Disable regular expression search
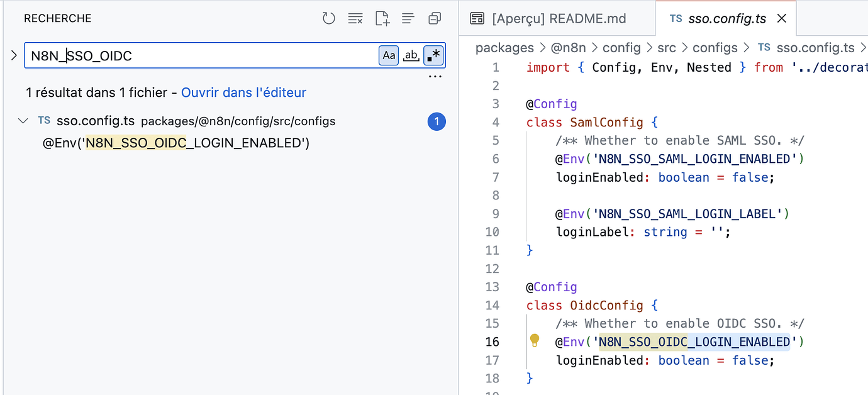This screenshot has width=868, height=395. (x=433, y=55)
